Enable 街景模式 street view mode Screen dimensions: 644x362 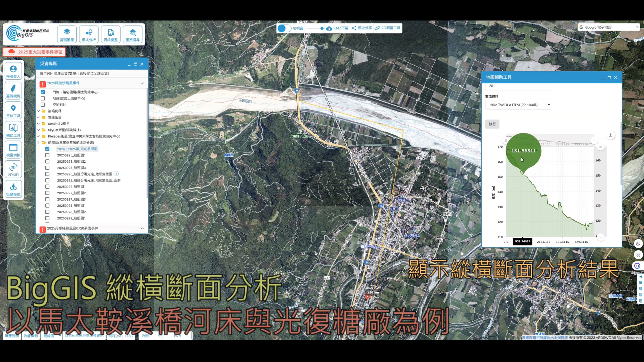coord(13,189)
